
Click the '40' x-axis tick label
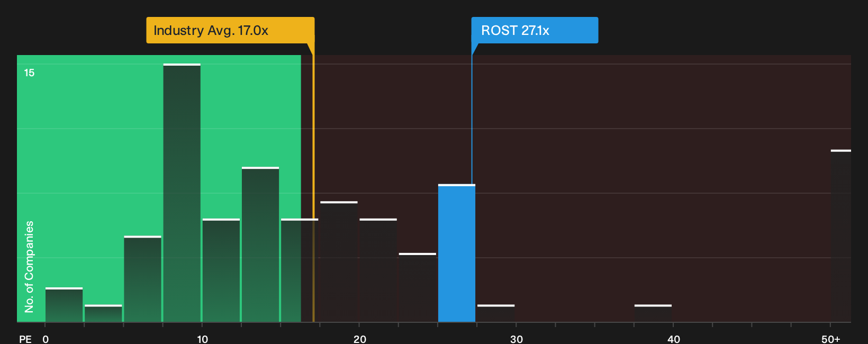[x=674, y=339]
